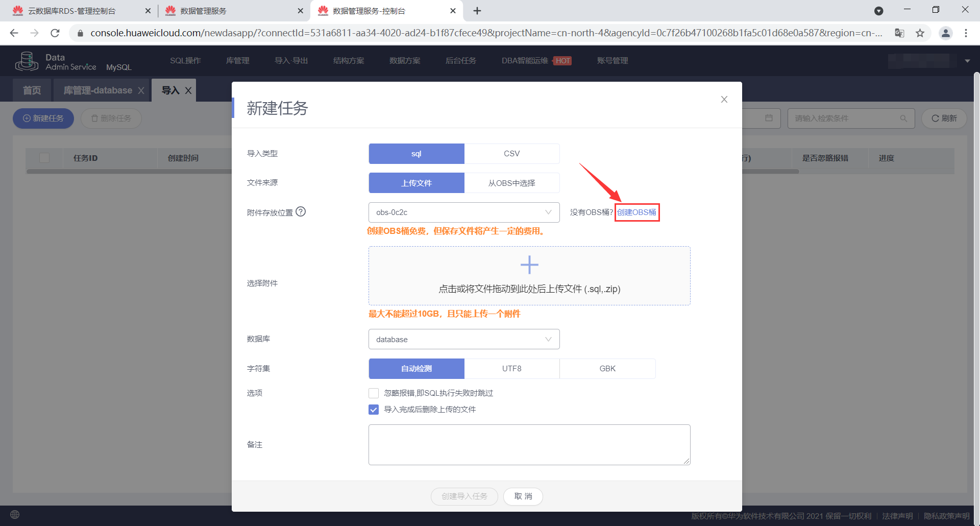
Task: Click 删除任务 button
Action: point(111,118)
